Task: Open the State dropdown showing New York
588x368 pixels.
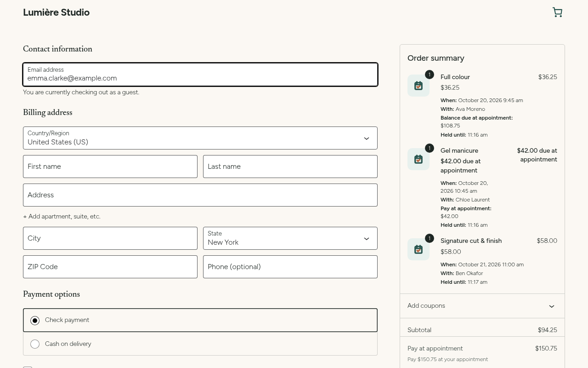Action: (290, 238)
